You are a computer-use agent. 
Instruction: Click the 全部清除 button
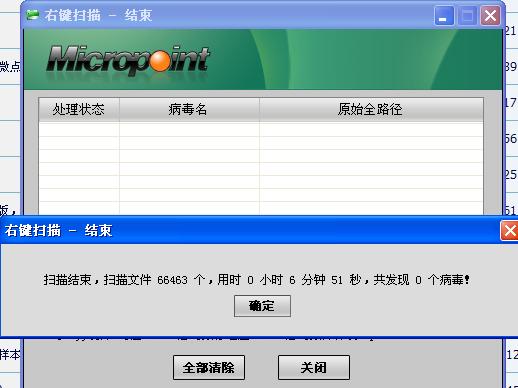tap(209, 367)
